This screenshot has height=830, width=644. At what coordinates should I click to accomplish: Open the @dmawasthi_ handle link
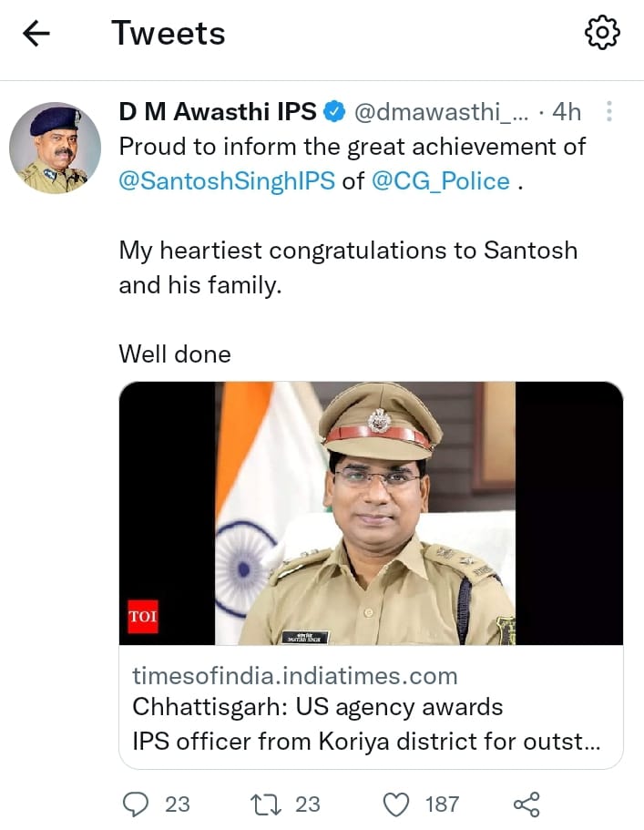click(440, 112)
